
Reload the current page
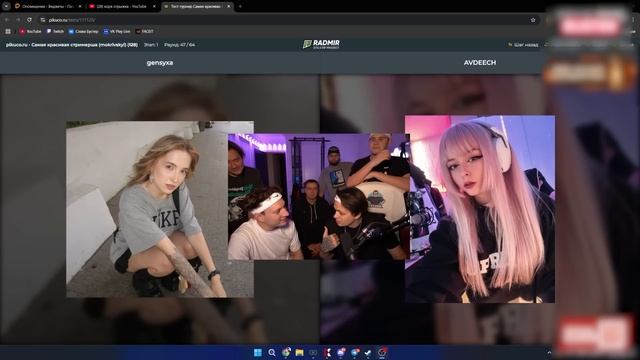click(29, 20)
